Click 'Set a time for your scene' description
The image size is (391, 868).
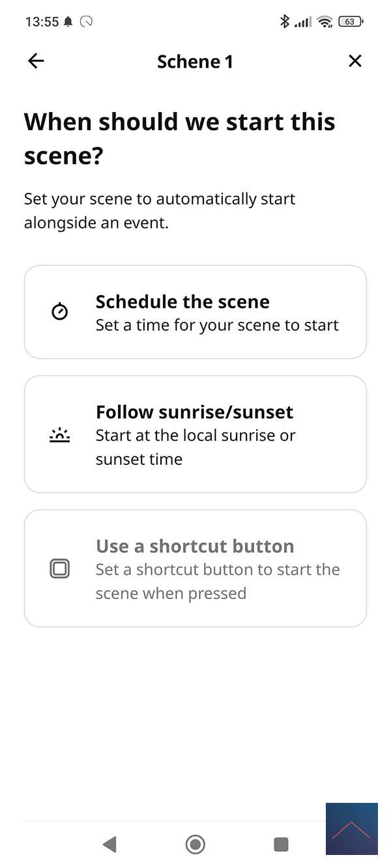point(217,325)
